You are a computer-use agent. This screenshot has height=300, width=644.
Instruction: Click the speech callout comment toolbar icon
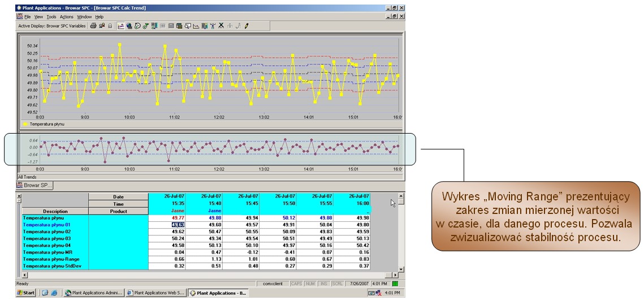(x=188, y=25)
